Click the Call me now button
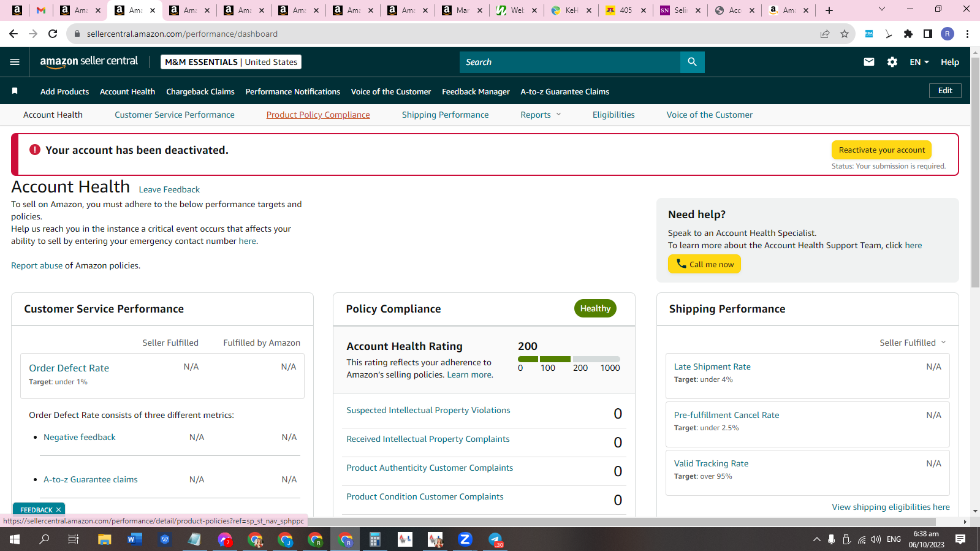Image resolution: width=980 pixels, height=551 pixels. pos(704,264)
